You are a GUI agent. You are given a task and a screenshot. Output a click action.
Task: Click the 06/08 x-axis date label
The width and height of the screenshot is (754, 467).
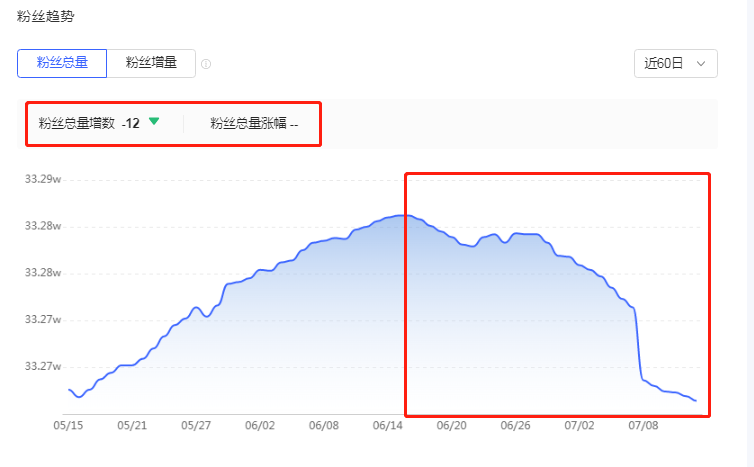(324, 426)
